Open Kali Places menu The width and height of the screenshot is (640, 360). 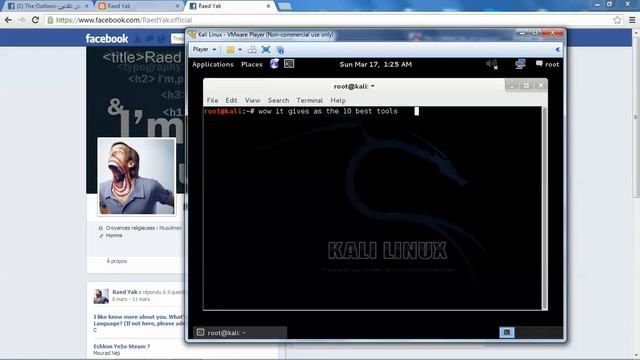click(x=252, y=64)
